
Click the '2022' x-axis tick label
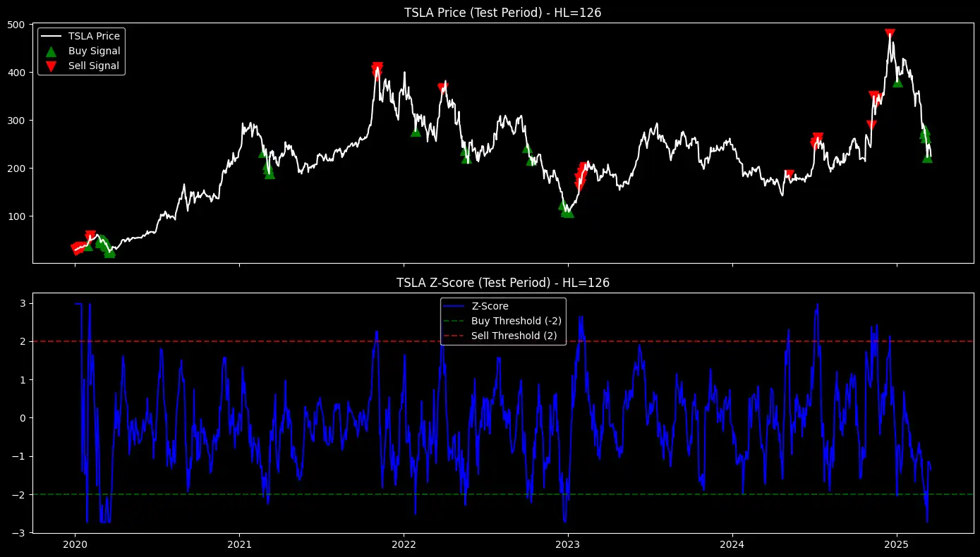pyautogui.click(x=404, y=545)
